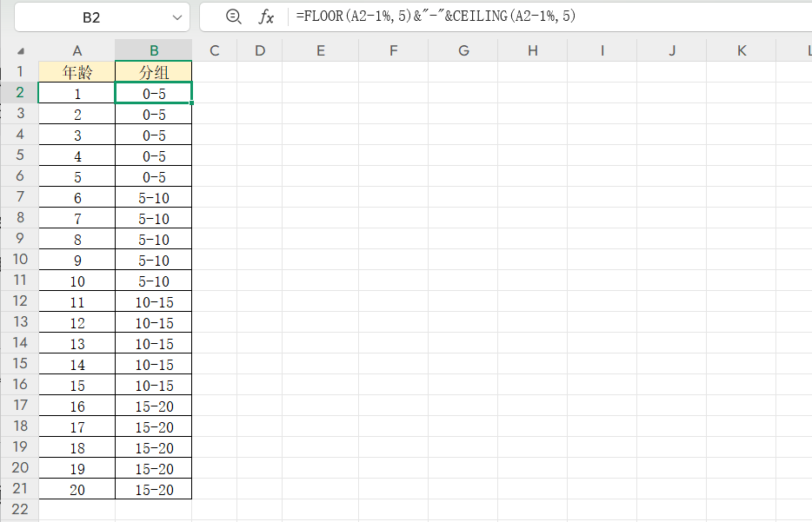Select cell A21 containing 20
Screen dimensions: 812x522
(x=77, y=490)
